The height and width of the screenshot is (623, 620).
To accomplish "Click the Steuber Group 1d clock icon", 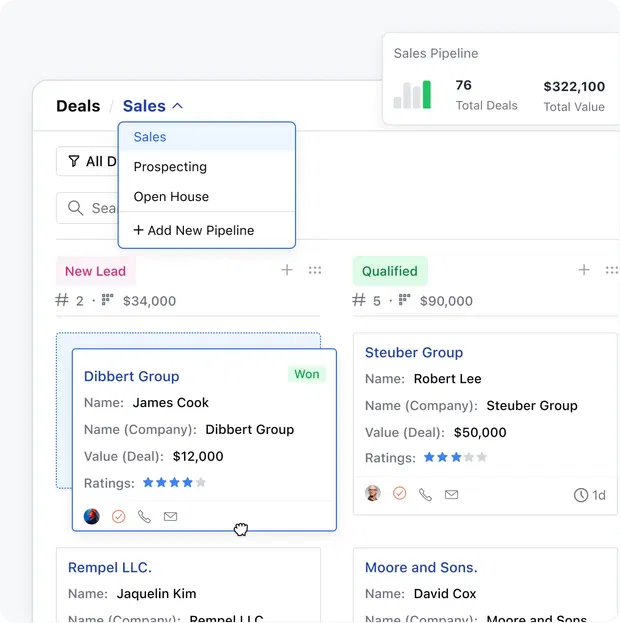I will (581, 495).
